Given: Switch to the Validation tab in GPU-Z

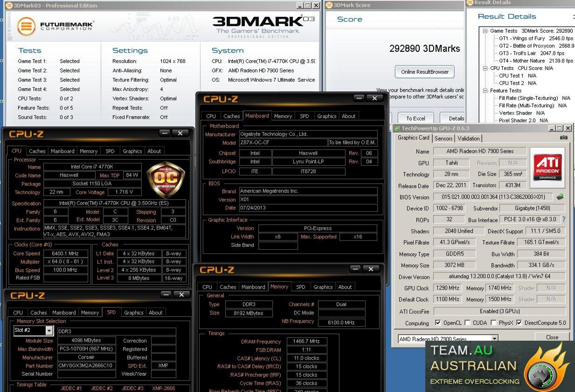Looking at the screenshot, I should pyautogui.click(x=469, y=138).
